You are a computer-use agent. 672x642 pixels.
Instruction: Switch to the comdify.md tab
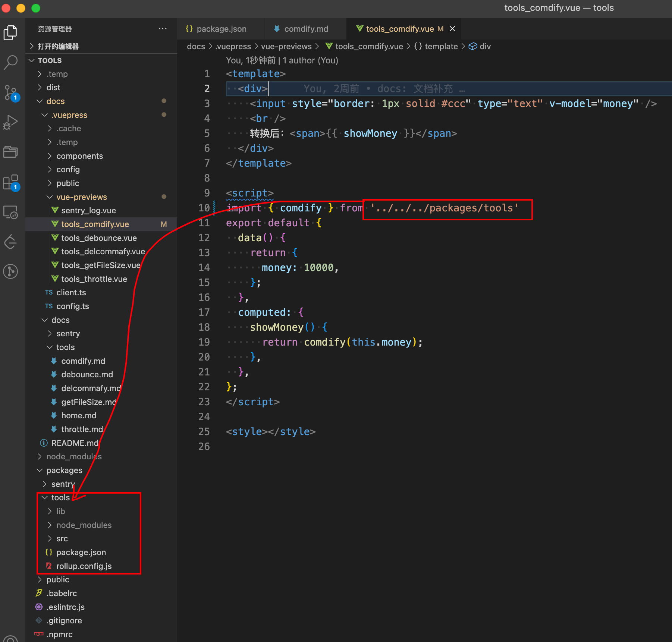306,29
